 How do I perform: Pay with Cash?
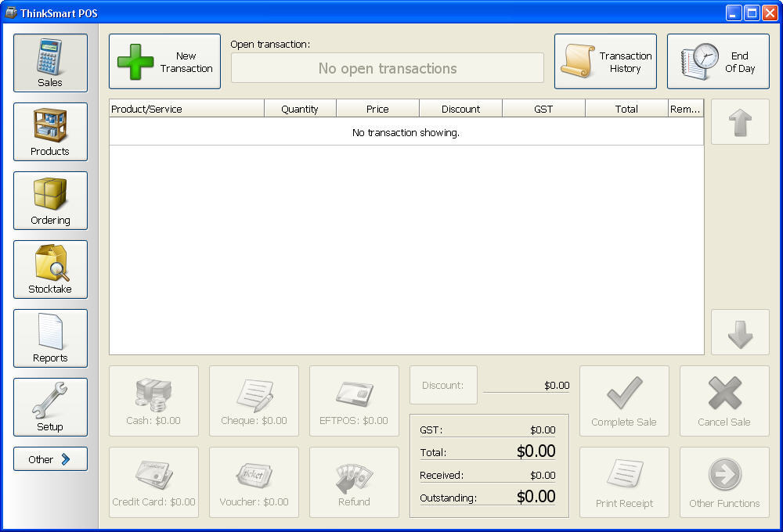pyautogui.click(x=153, y=401)
